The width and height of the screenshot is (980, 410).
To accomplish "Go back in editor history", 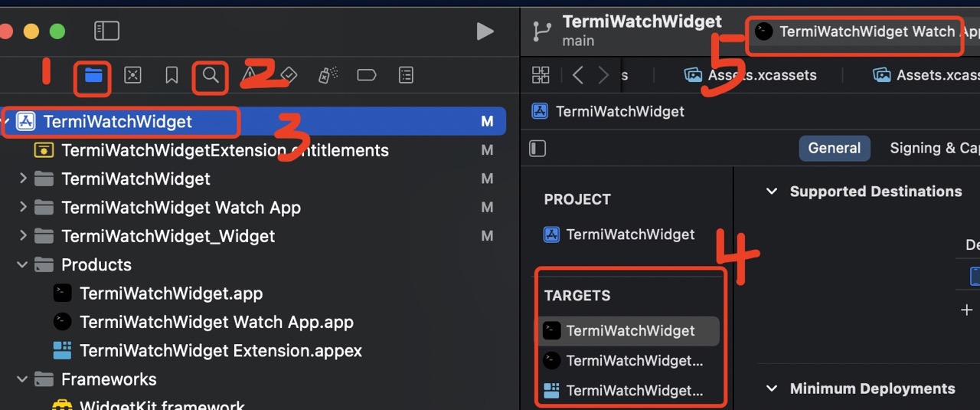I will pyautogui.click(x=578, y=74).
